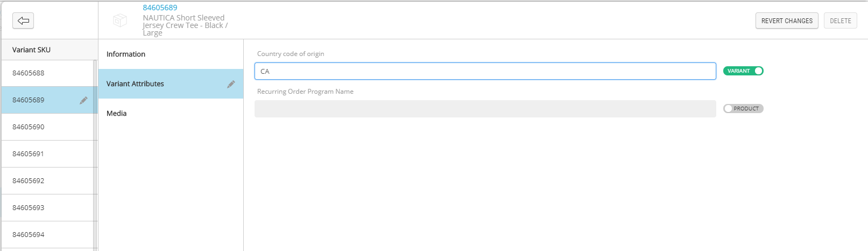Viewport: 868px width, 251px height.
Task: Click the variant SKU list scrollbar
Action: pos(95,155)
